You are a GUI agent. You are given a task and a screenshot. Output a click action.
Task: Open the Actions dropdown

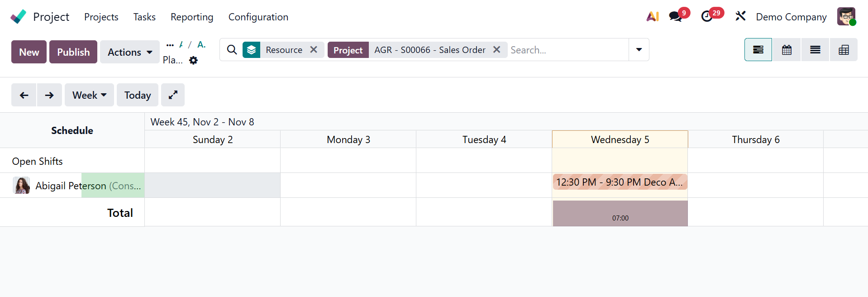click(129, 52)
